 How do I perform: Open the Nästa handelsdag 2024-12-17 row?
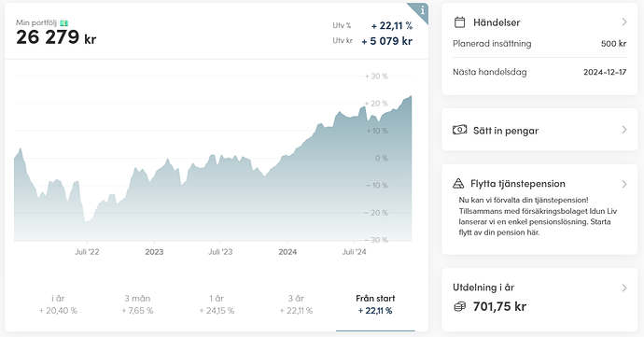tap(539, 72)
